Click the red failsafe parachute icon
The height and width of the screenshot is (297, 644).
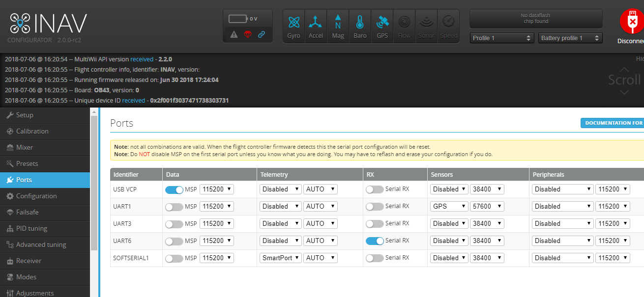pos(248,34)
